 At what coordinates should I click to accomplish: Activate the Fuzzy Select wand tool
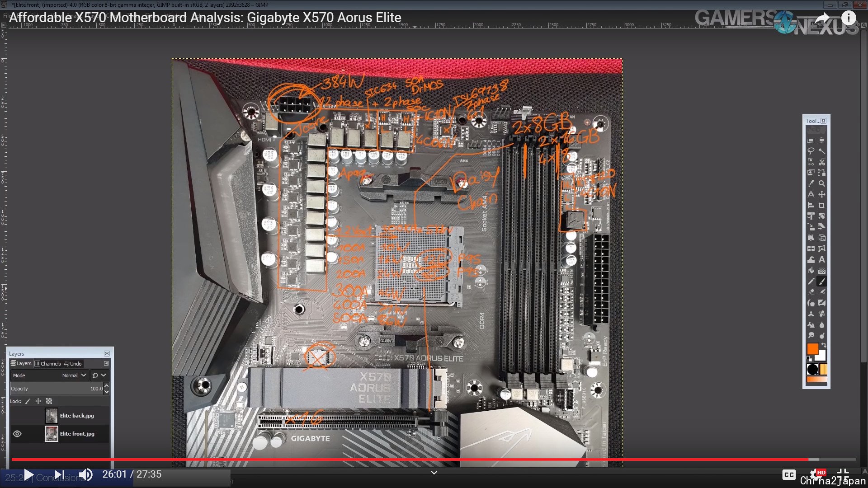pyautogui.click(x=822, y=151)
